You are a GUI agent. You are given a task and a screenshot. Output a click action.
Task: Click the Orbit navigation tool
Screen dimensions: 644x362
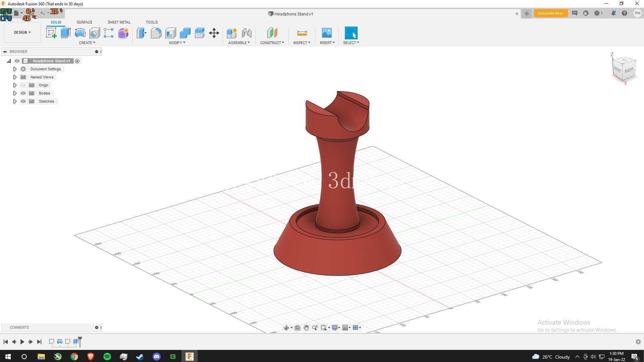coord(286,328)
